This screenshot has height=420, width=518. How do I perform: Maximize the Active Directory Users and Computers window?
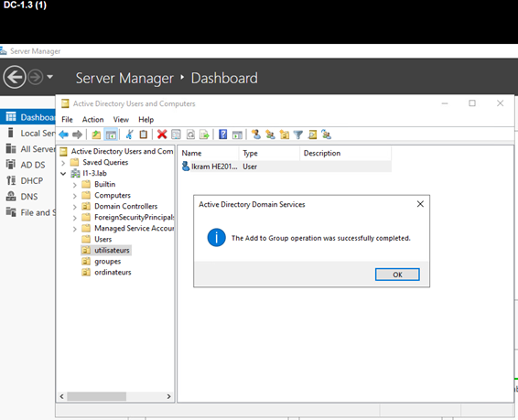pyautogui.click(x=472, y=103)
